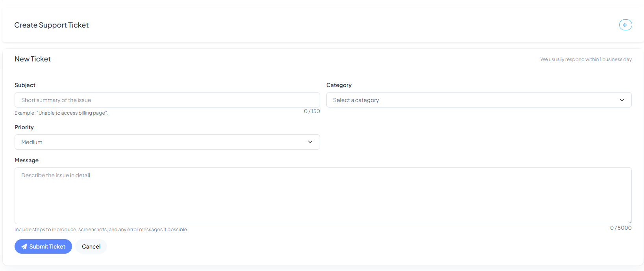Click the New Ticket title
644x271 pixels.
coord(33,59)
